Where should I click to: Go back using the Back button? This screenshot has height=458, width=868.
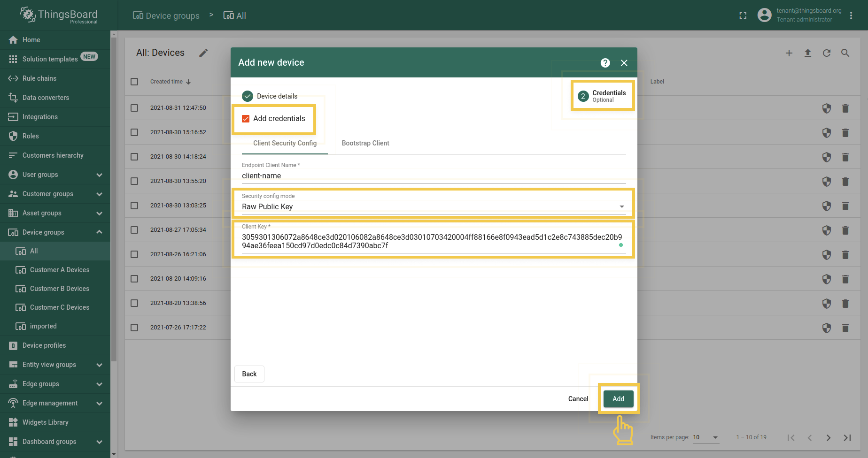(x=249, y=374)
